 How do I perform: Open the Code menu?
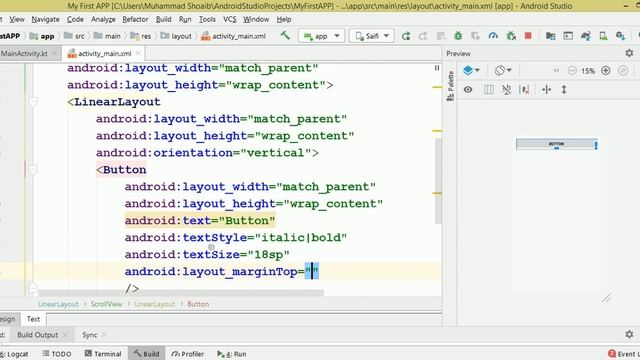pyautogui.click(x=75, y=19)
